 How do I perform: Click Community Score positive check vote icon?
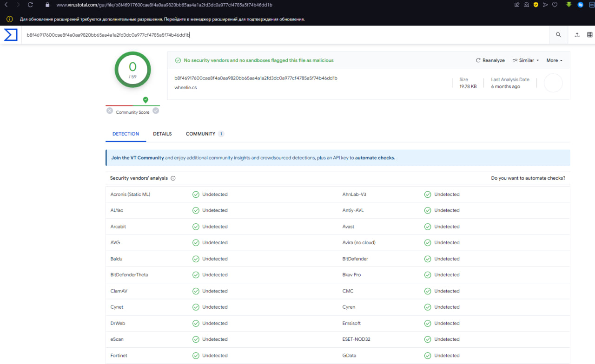[156, 110]
